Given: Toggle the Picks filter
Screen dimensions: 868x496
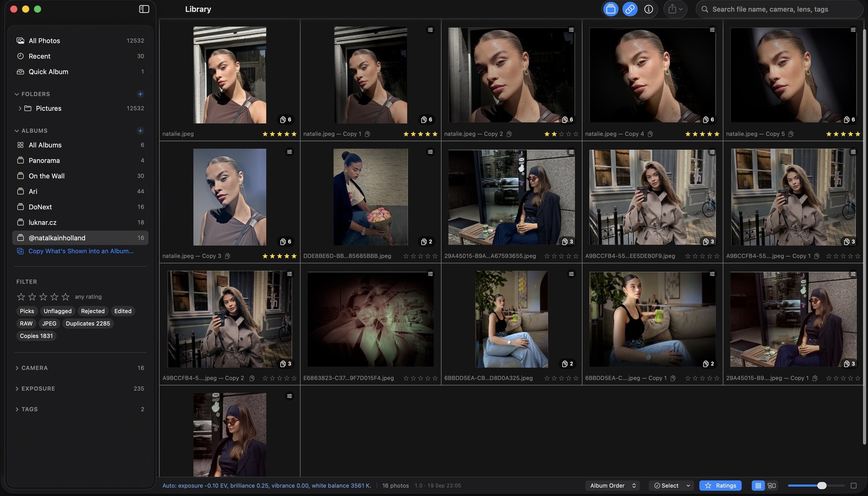Looking at the screenshot, I should 27,311.
